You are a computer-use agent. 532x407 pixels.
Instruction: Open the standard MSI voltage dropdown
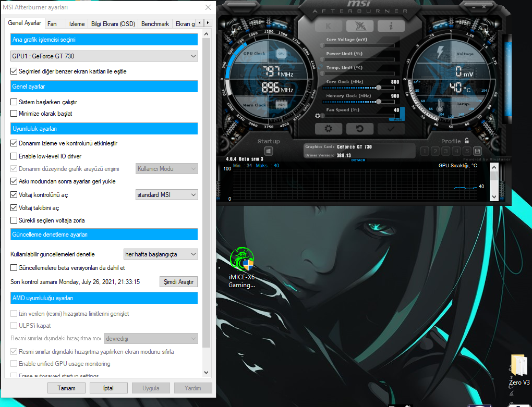[166, 195]
